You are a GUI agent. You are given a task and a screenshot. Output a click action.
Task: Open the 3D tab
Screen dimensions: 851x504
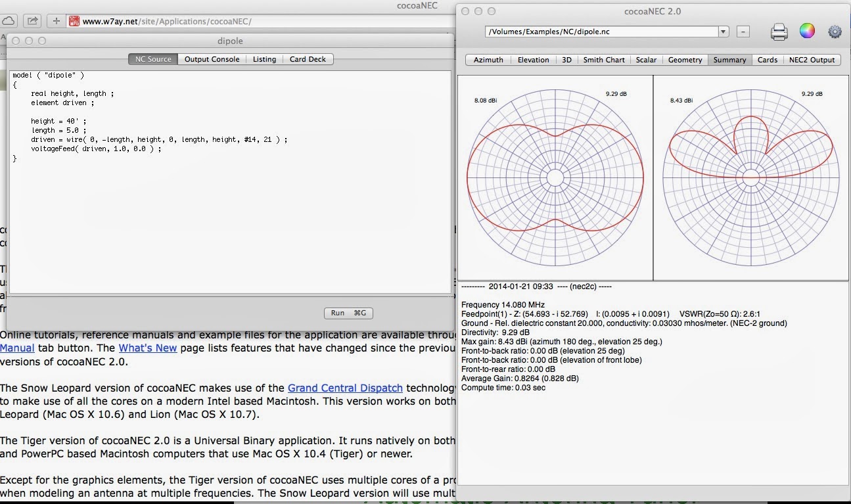(566, 60)
